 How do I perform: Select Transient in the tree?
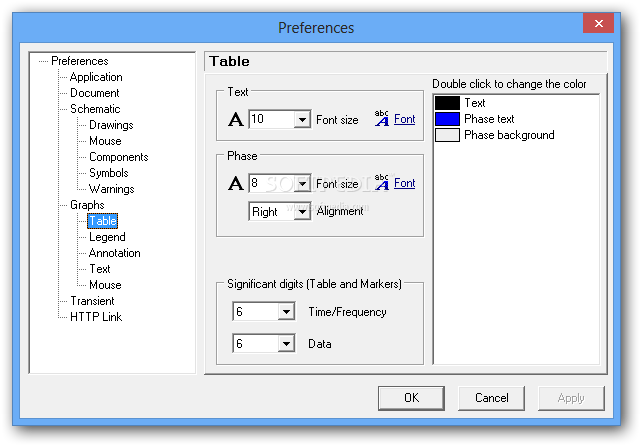click(x=92, y=300)
